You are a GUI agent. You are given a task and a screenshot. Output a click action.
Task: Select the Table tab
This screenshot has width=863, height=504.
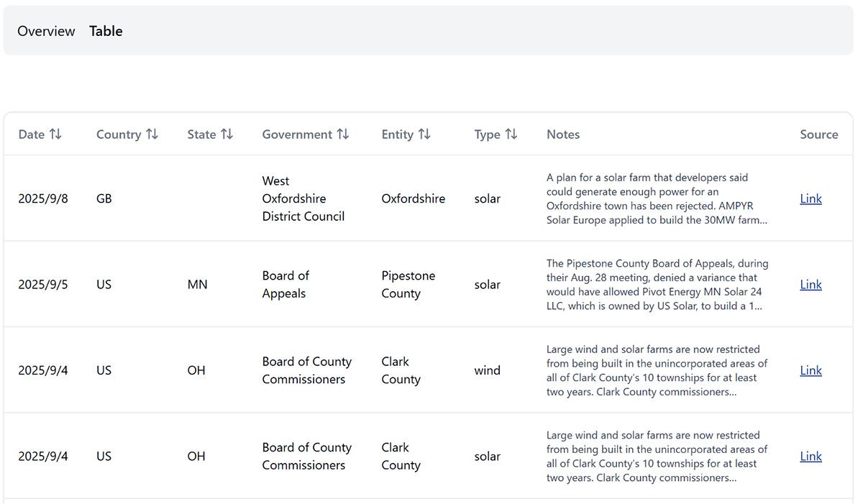[x=106, y=31]
